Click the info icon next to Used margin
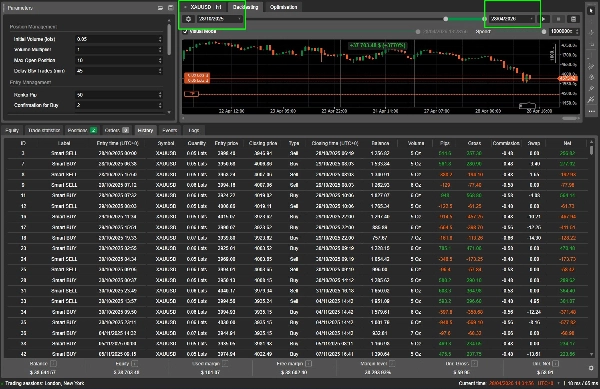 tap(225, 363)
